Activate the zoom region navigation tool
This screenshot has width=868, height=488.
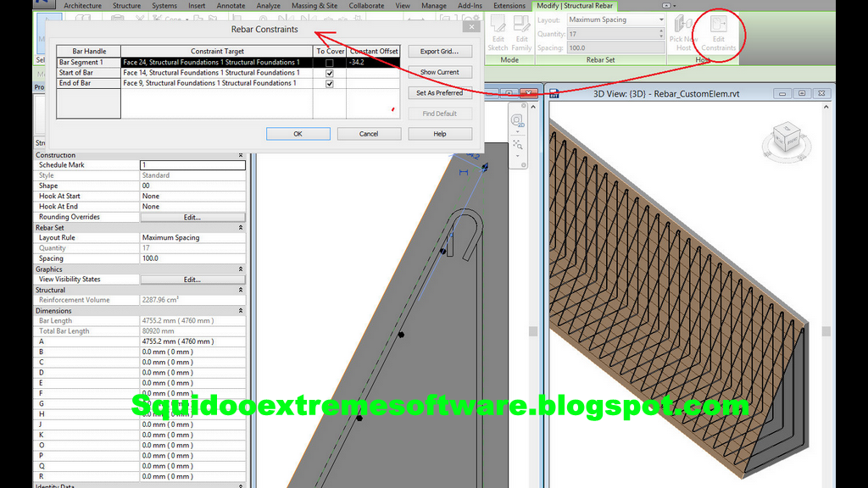click(517, 144)
